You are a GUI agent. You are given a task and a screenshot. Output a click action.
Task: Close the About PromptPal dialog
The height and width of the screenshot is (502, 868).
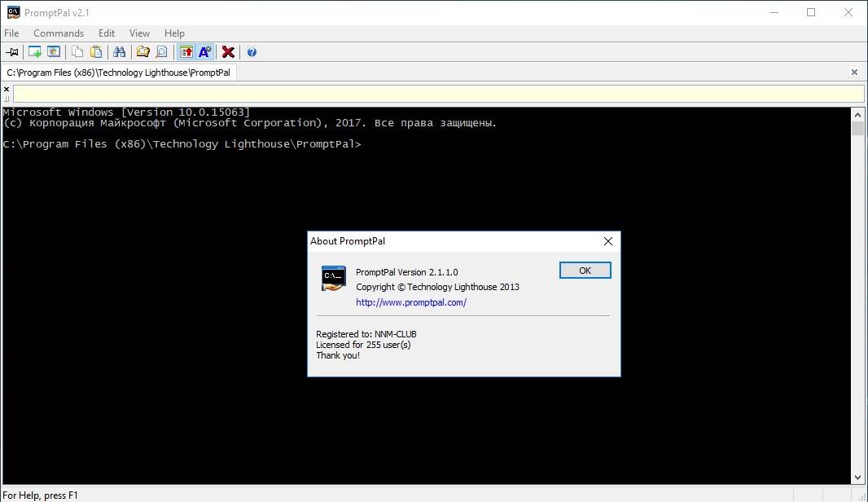click(x=607, y=241)
